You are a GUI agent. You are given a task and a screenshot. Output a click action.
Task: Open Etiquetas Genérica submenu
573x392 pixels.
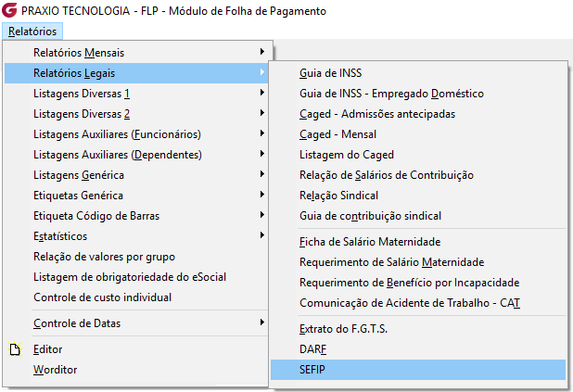[x=136, y=196]
